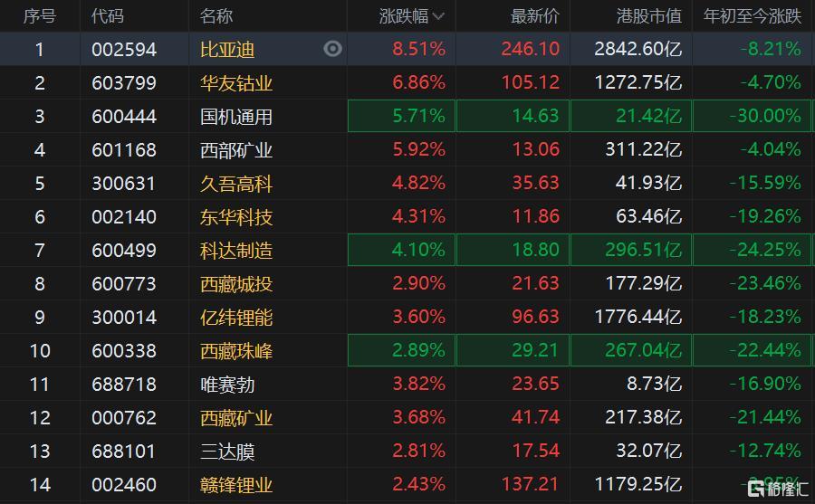Click the eye icon beside 比亚迪
This screenshot has height=504, width=815.
coord(332,49)
